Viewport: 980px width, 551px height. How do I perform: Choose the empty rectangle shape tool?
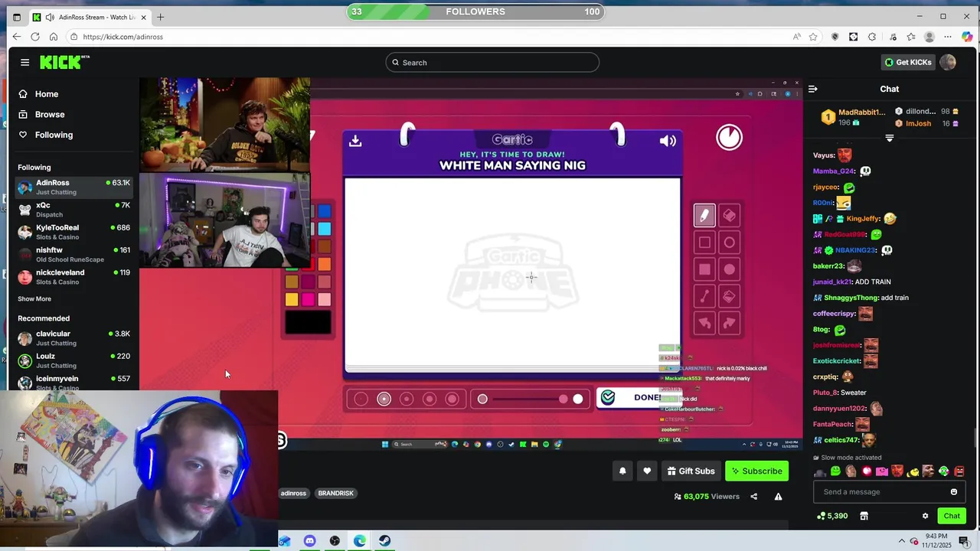coord(704,243)
